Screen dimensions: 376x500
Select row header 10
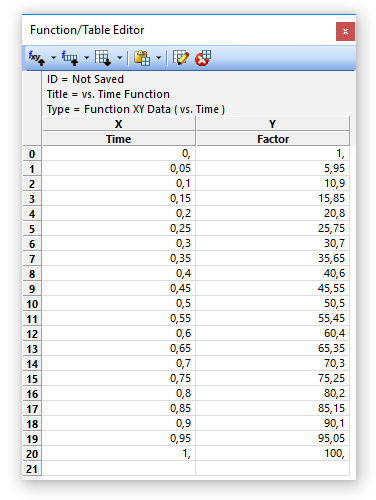[32, 304]
